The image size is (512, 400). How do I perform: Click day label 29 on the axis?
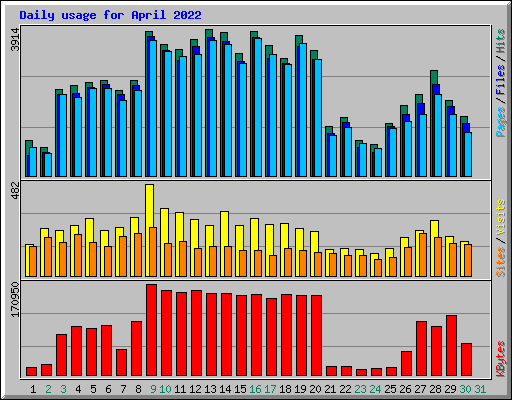450,389
